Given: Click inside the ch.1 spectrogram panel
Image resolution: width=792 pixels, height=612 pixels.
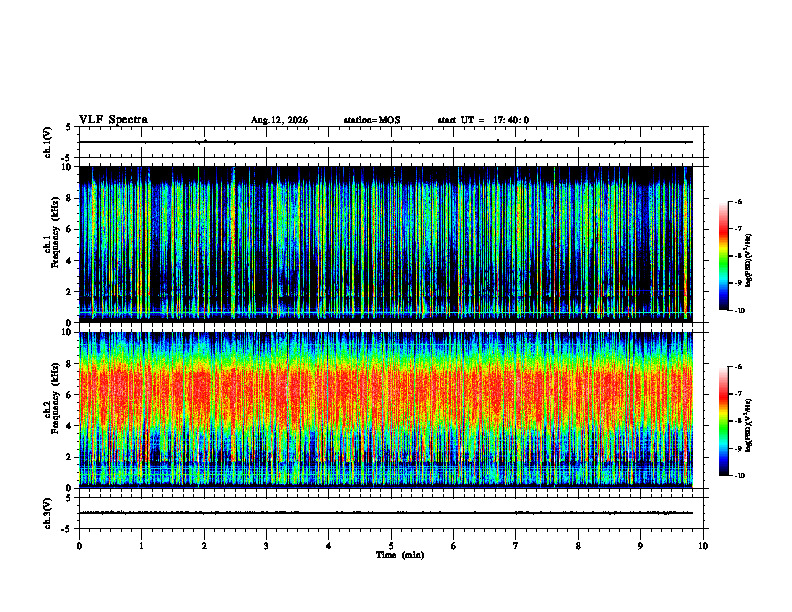Looking at the screenshot, I should [386, 244].
